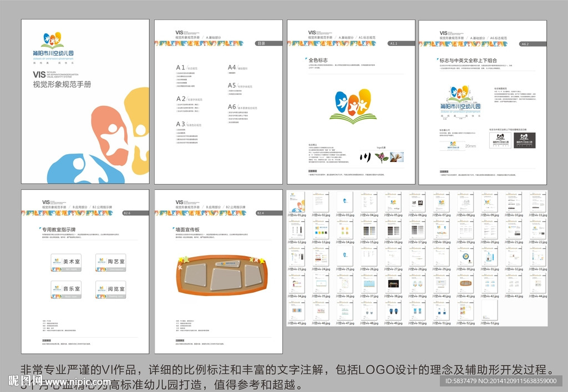Click the flower photo logo element
568x392 pixels.
[x=381, y=157]
